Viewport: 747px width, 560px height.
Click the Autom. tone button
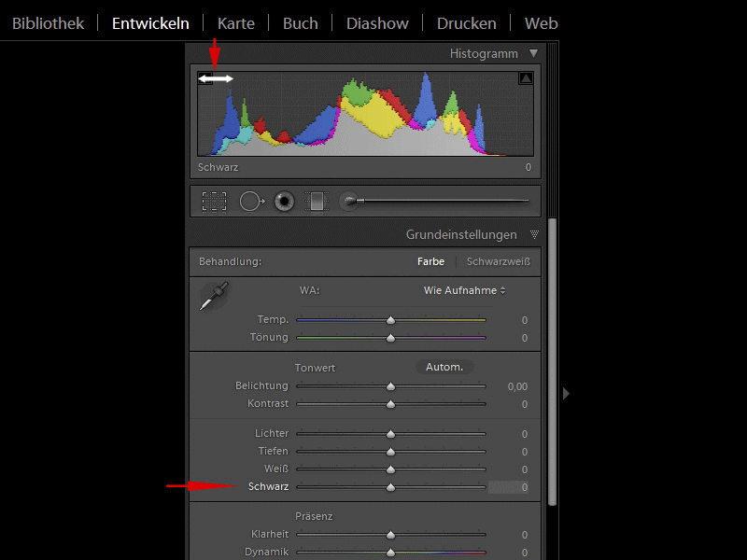[x=444, y=367]
